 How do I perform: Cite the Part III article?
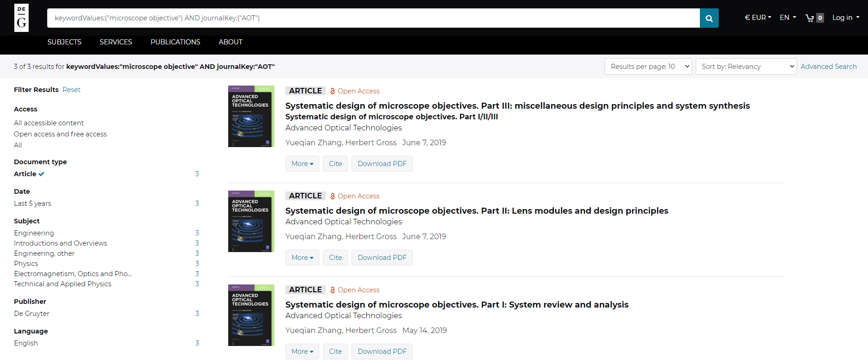coord(335,164)
